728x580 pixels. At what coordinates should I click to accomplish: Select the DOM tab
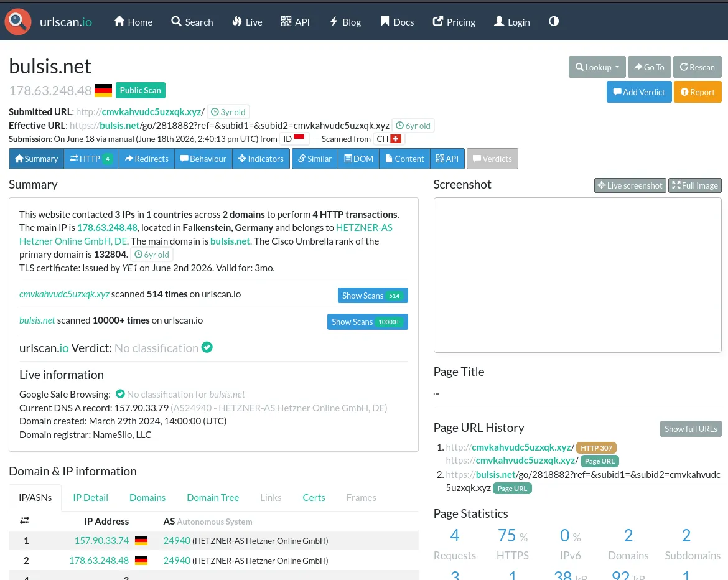point(359,159)
